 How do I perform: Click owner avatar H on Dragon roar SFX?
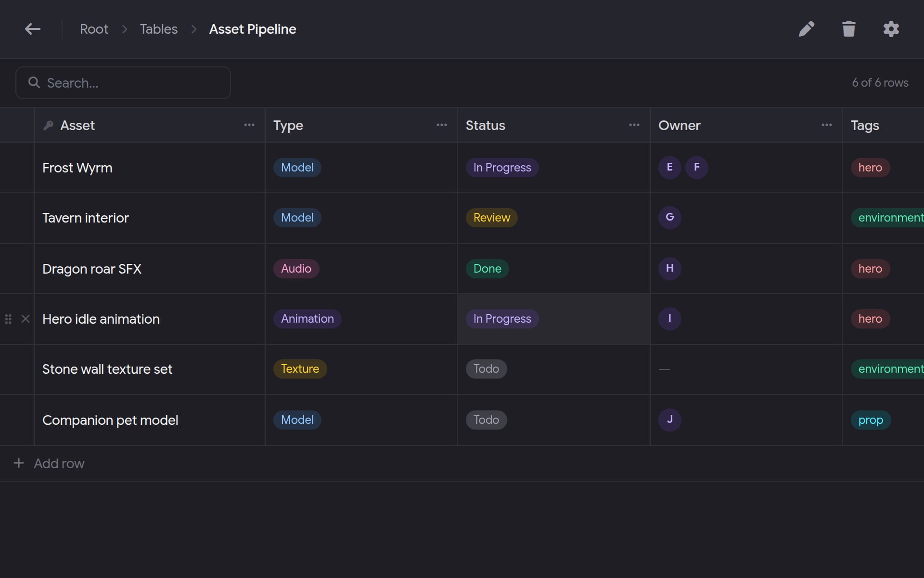670,268
